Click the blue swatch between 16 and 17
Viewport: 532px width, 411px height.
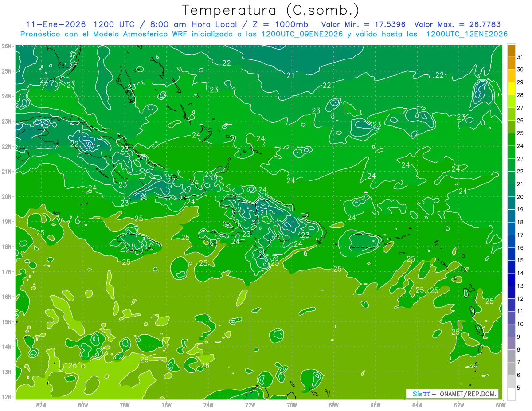511,241
